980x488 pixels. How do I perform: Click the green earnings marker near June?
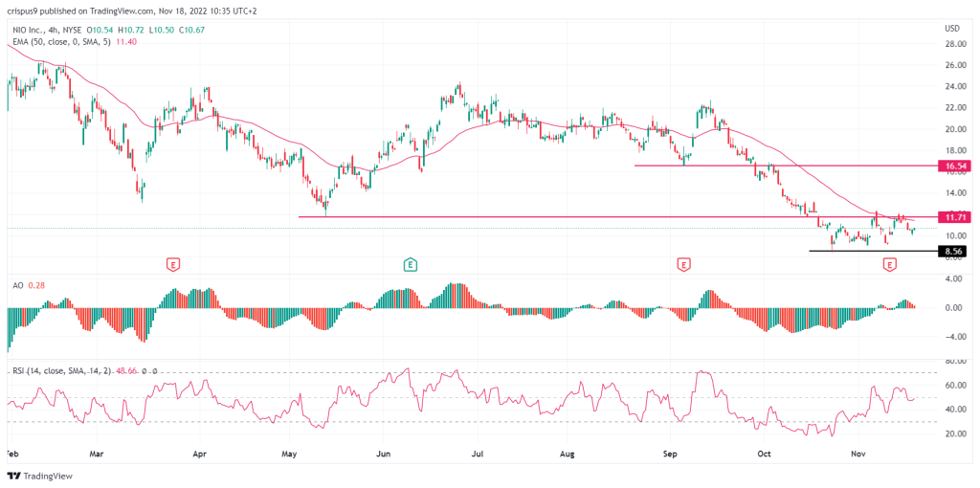tap(410, 263)
